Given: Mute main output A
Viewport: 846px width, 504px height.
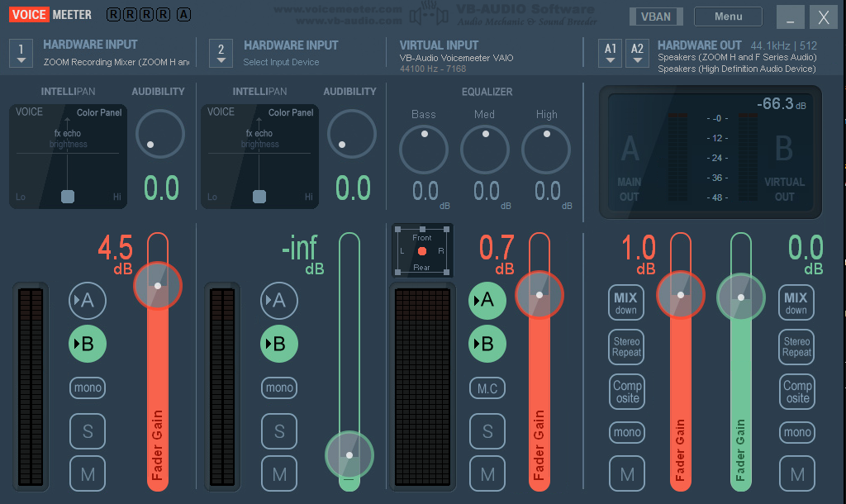Looking at the screenshot, I should (627, 473).
